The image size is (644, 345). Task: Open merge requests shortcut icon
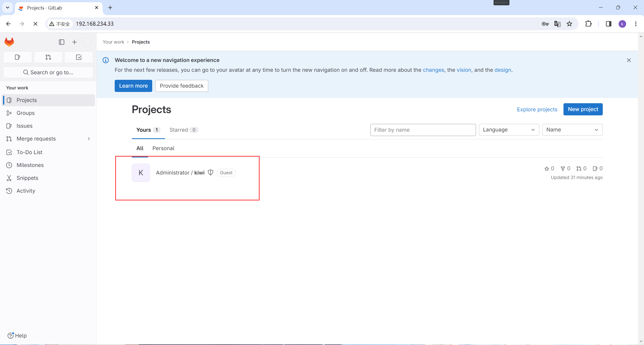coord(48,57)
